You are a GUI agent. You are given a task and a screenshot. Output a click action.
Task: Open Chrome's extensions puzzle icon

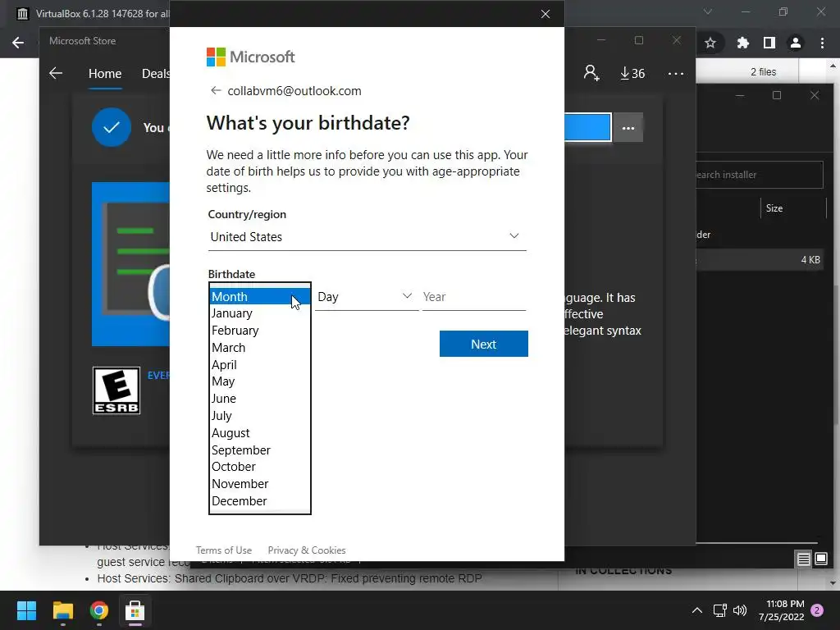(742, 43)
